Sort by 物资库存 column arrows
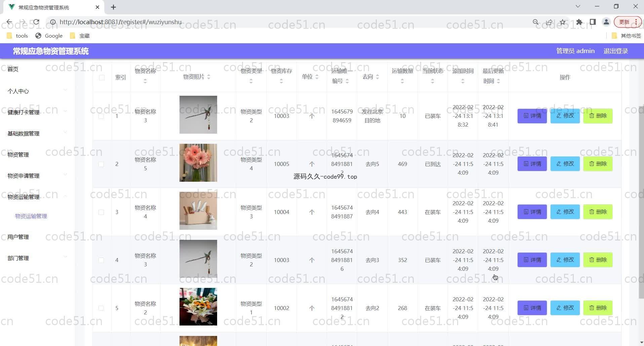 click(281, 81)
